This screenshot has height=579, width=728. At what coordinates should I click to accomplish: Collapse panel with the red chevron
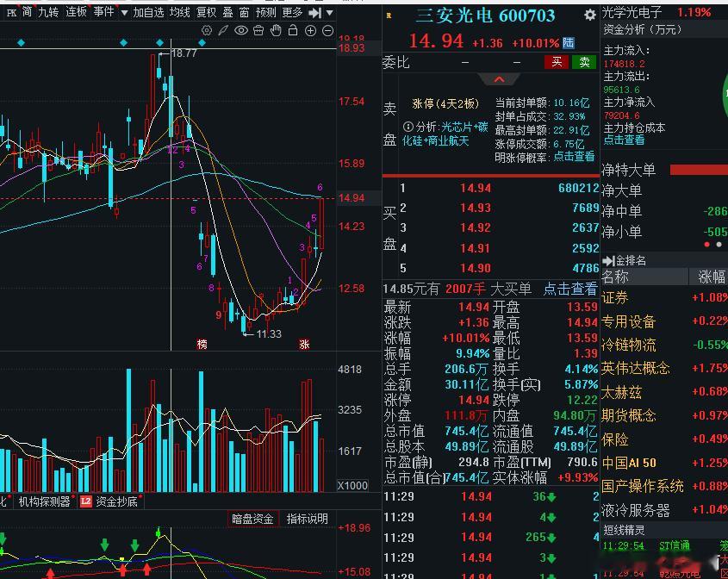[498, 78]
